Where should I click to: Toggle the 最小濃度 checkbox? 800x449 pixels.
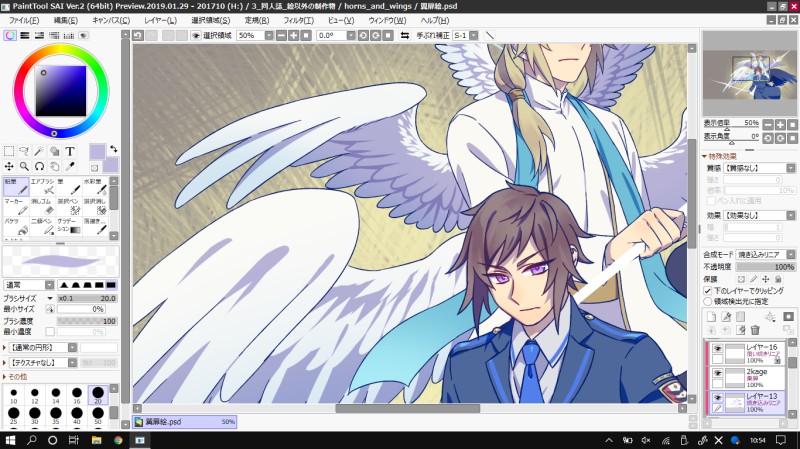[50, 332]
